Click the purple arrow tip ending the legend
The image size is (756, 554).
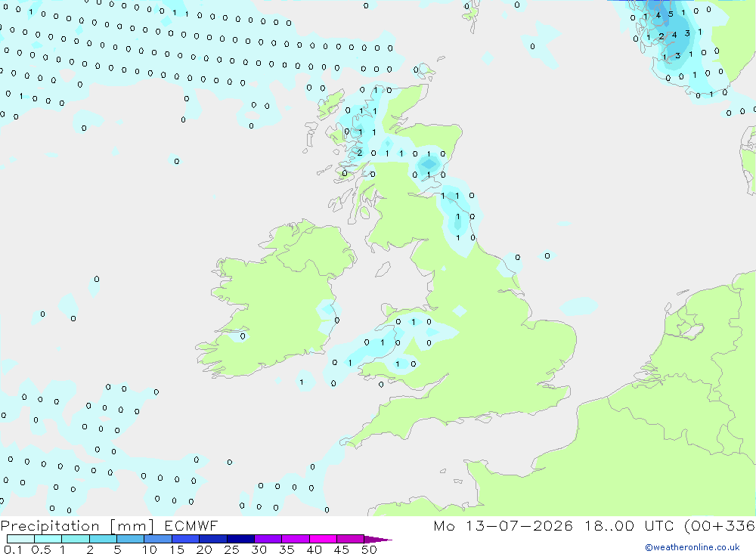coord(378,540)
